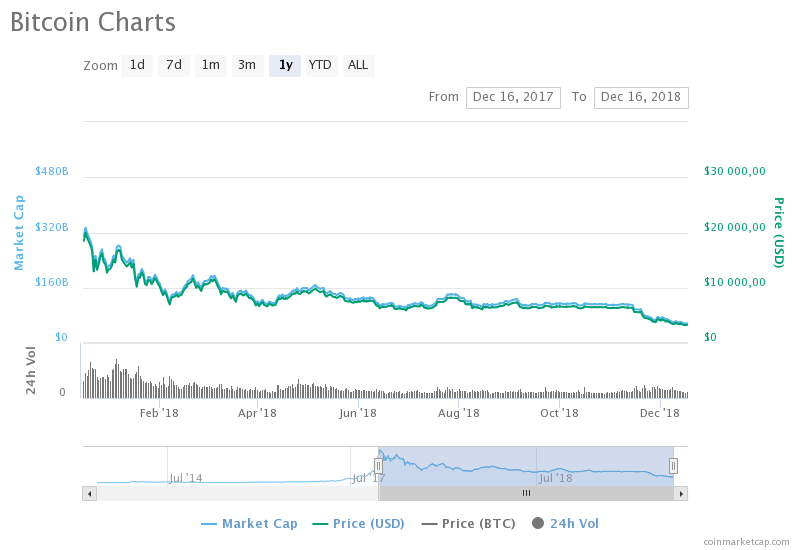Screen dimensions: 800x550
Task: Click the $20 000,00 price label
Action: 735,227
